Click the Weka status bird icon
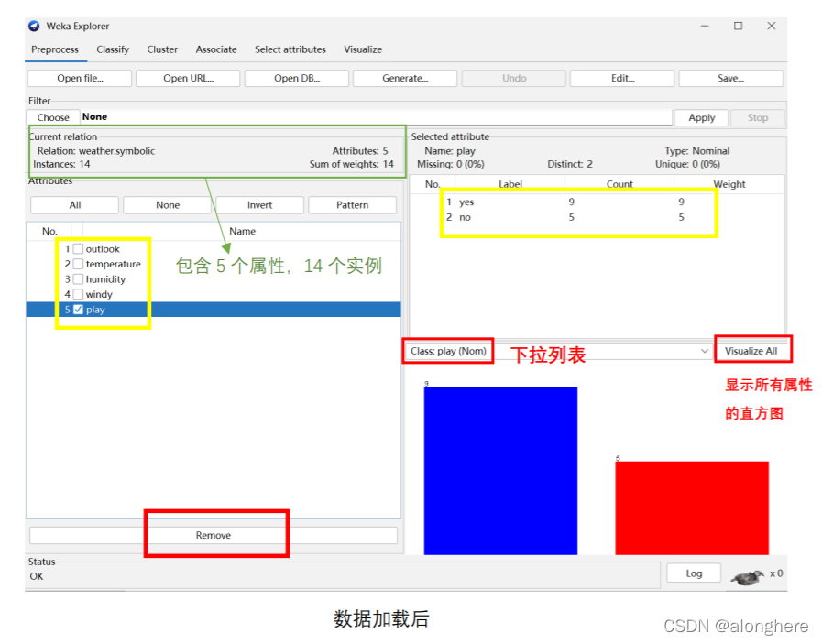This screenshot has width=822, height=644. tap(748, 577)
